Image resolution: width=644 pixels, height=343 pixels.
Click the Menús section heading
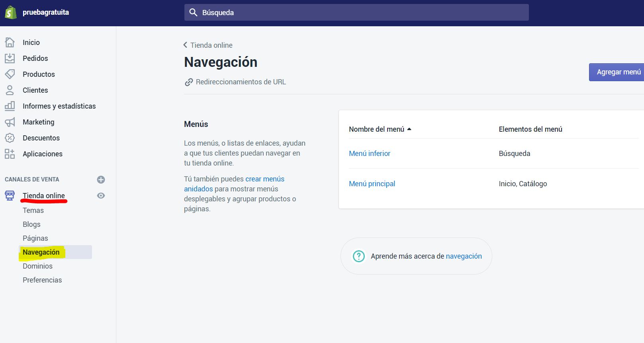coord(196,124)
